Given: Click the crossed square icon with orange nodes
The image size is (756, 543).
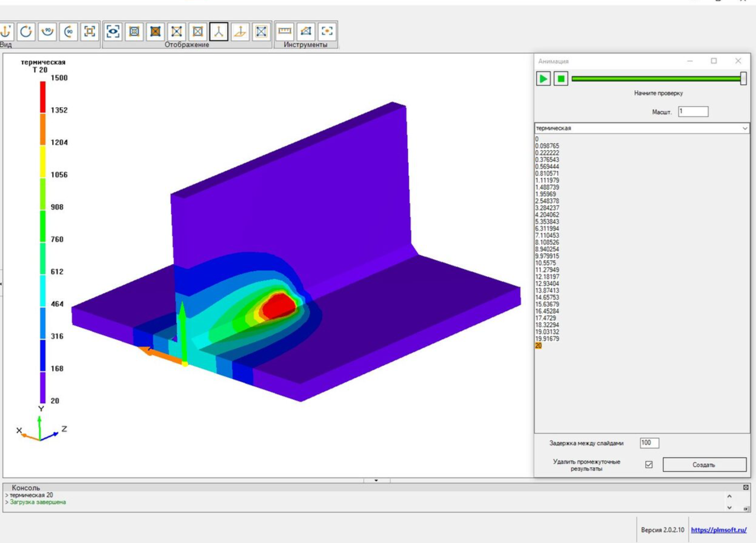Looking at the screenshot, I should click(x=197, y=31).
